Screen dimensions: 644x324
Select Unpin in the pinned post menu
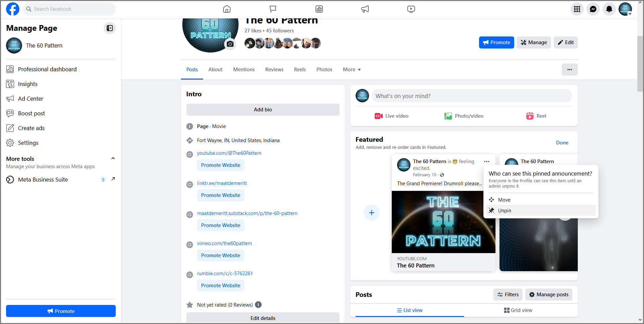[541, 210]
